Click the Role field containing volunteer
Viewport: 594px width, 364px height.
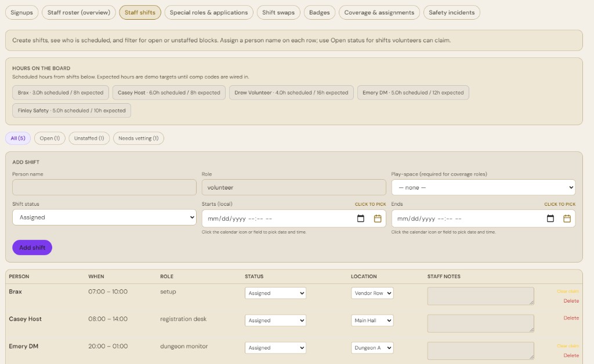(294, 187)
